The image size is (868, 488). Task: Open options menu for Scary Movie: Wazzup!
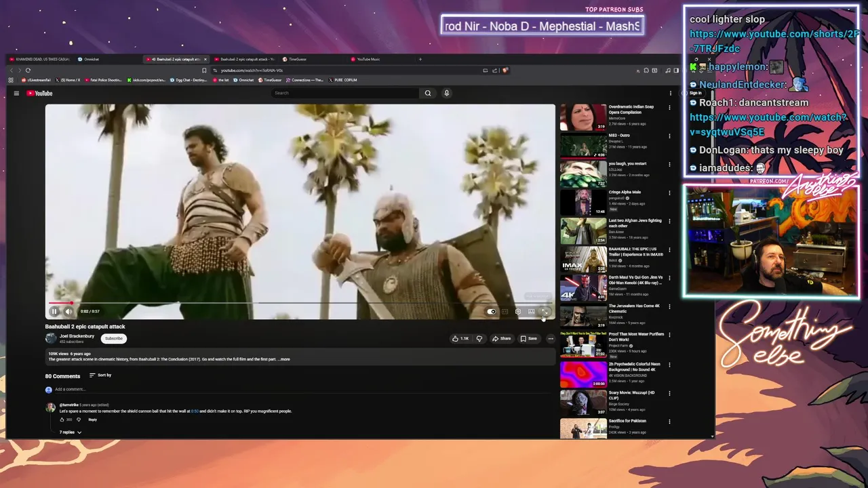point(669,393)
